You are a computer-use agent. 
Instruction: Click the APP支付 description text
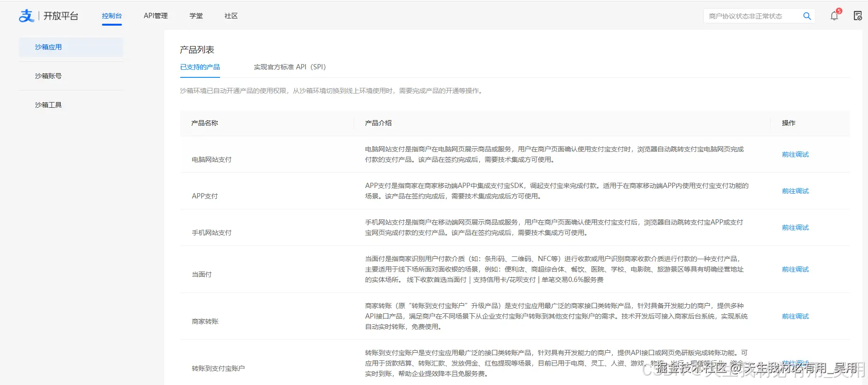tap(557, 191)
